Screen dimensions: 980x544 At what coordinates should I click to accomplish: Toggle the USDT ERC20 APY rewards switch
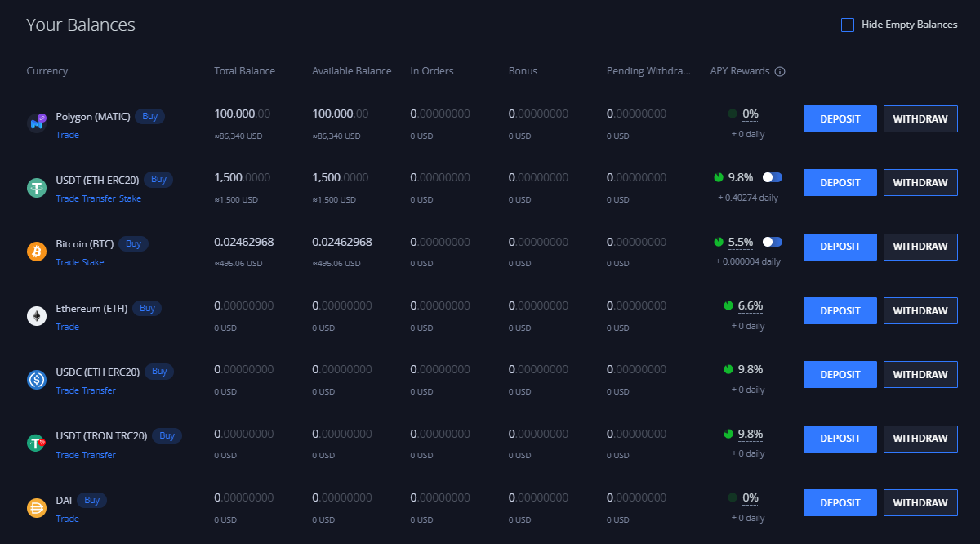[773, 177]
